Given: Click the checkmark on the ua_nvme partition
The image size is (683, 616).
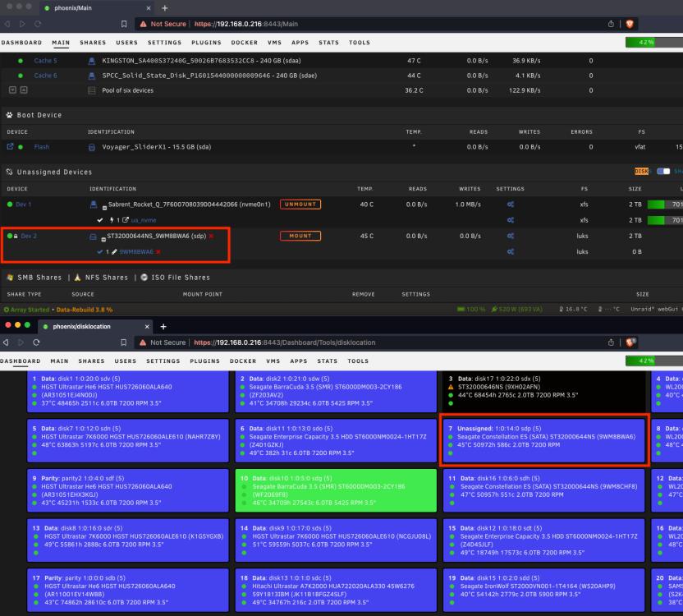Looking at the screenshot, I should [100, 220].
